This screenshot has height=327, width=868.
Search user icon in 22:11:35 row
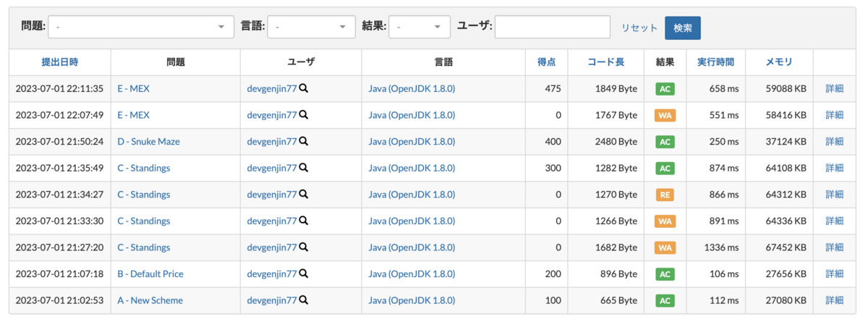tap(304, 88)
